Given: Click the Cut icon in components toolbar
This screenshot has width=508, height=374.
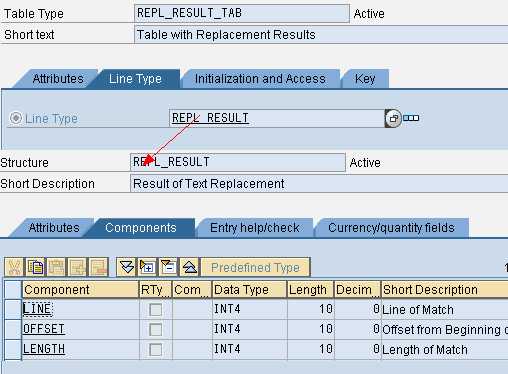Looking at the screenshot, I should tap(14, 267).
